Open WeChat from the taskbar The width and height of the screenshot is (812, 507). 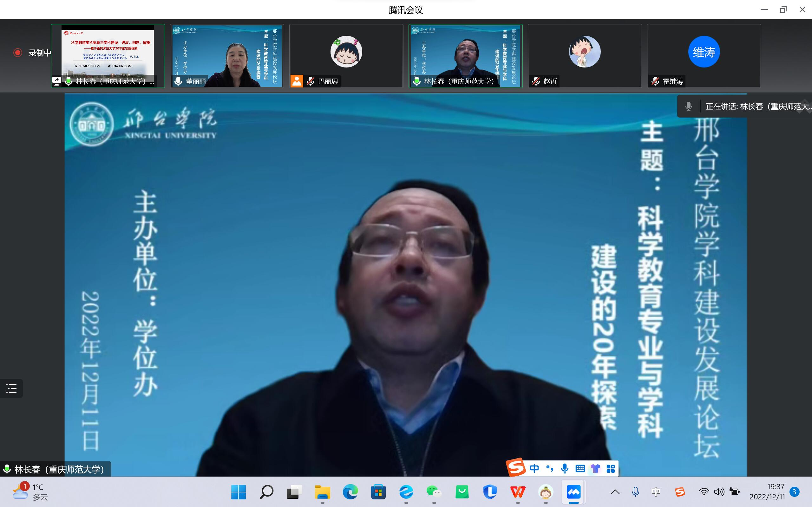point(434,492)
